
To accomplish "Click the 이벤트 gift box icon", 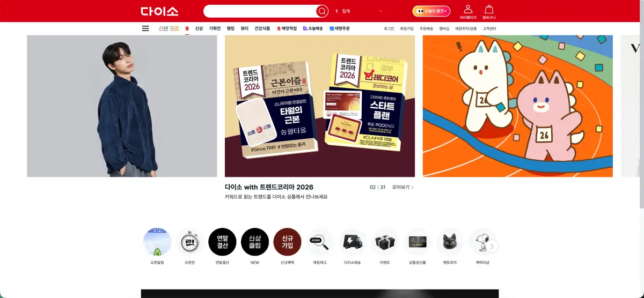I will coord(385,242).
